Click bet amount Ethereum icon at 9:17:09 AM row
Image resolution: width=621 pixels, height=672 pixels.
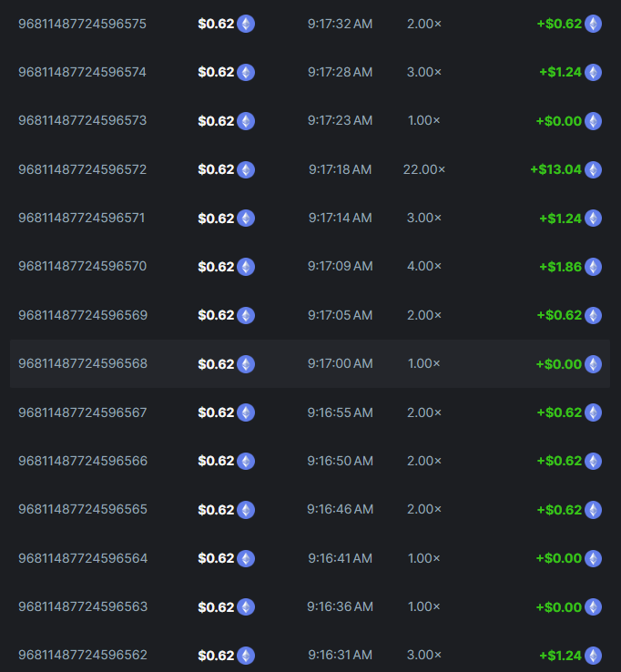click(x=246, y=267)
